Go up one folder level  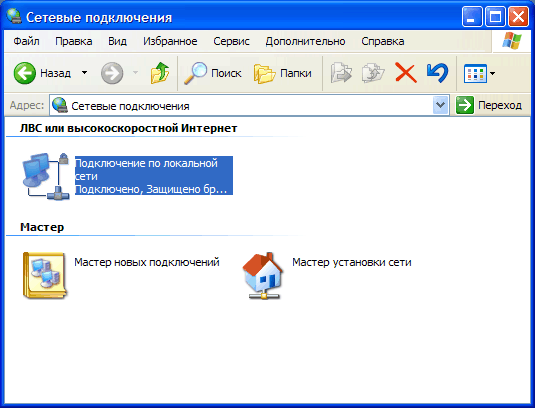[x=160, y=73]
